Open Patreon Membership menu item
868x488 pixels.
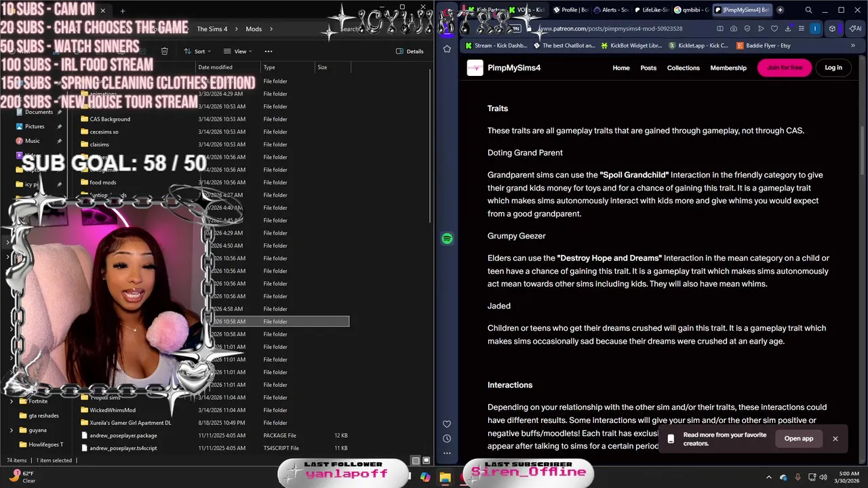tap(728, 68)
